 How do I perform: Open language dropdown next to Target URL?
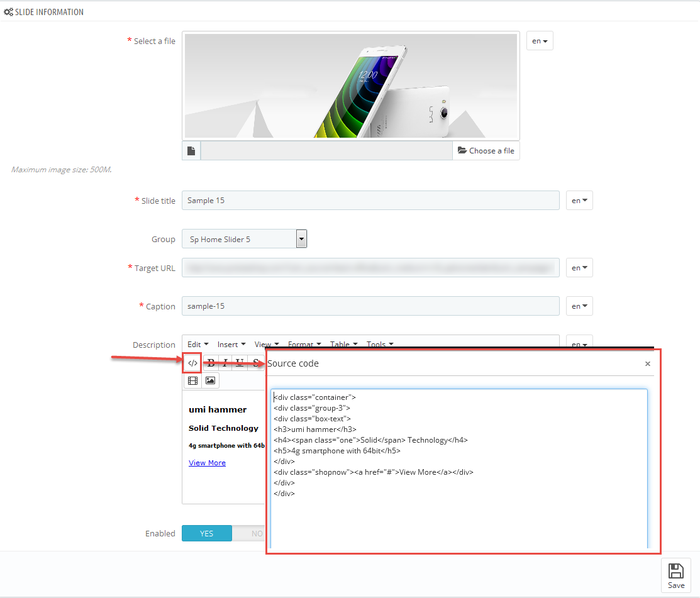pos(579,268)
